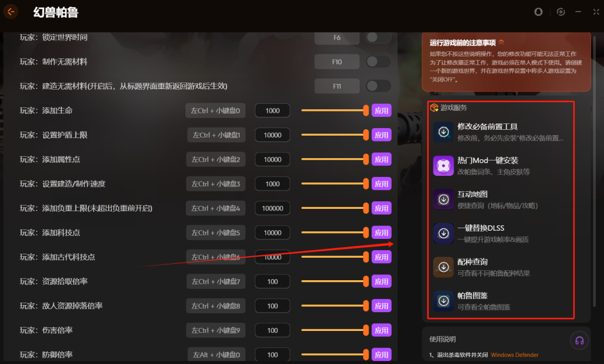Click the headset support icon
The width and height of the screenshot is (604, 364).
[x=579, y=340]
